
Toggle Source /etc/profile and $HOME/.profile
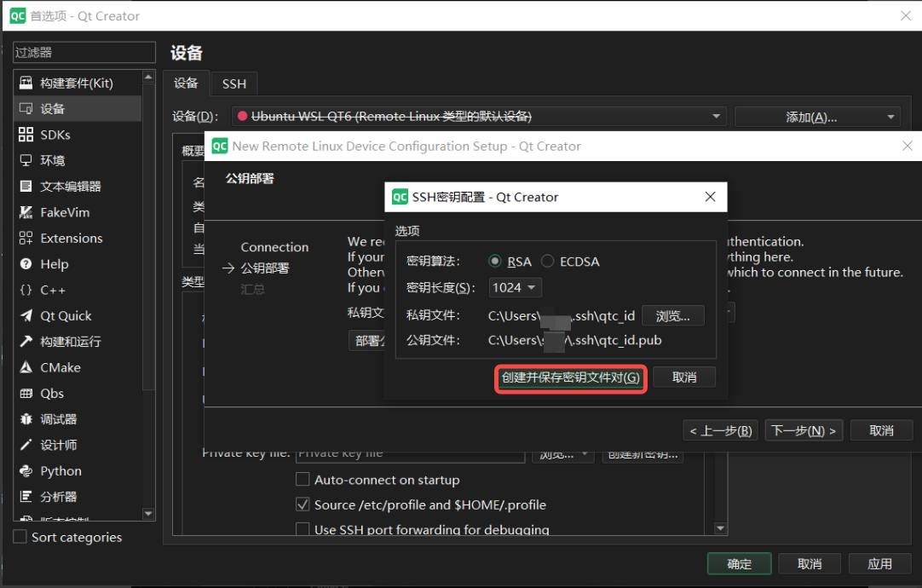303,504
